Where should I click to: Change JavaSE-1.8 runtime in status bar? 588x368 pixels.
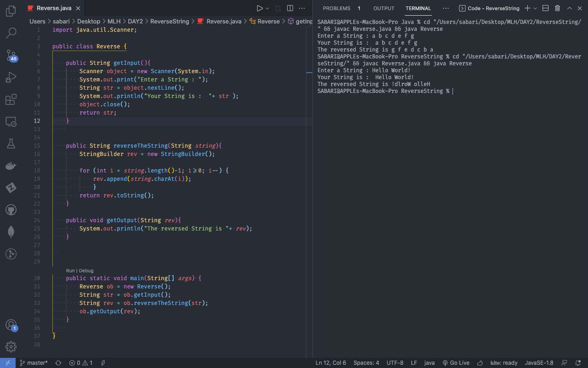(x=538, y=362)
